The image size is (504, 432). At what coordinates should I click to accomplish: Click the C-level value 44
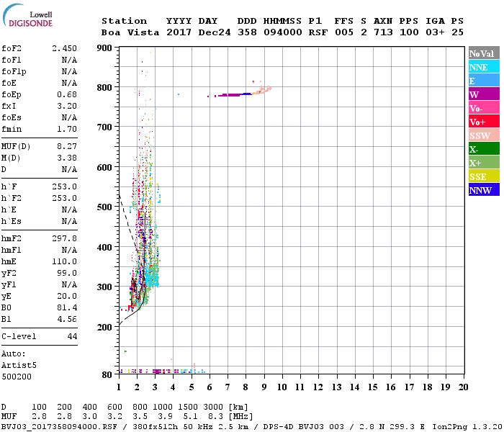pos(72,336)
